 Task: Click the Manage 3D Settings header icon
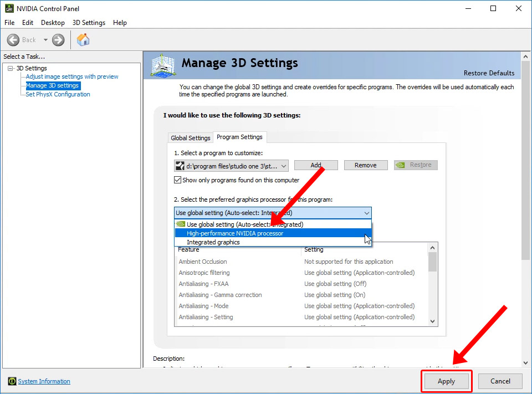[163, 65]
